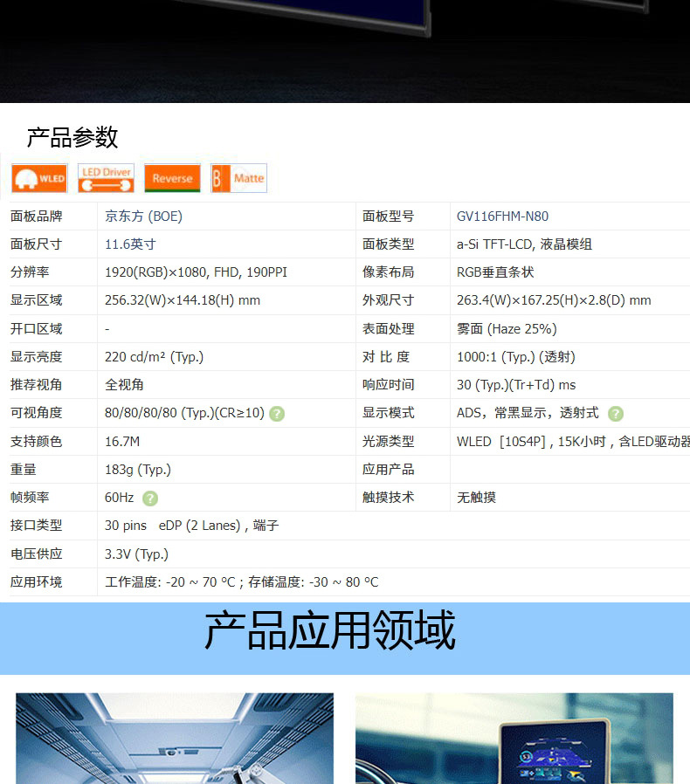Image resolution: width=690 pixels, height=784 pixels.
Task: Select surface treatment 雾面 (Haze 25%)
Action: [x=507, y=328]
